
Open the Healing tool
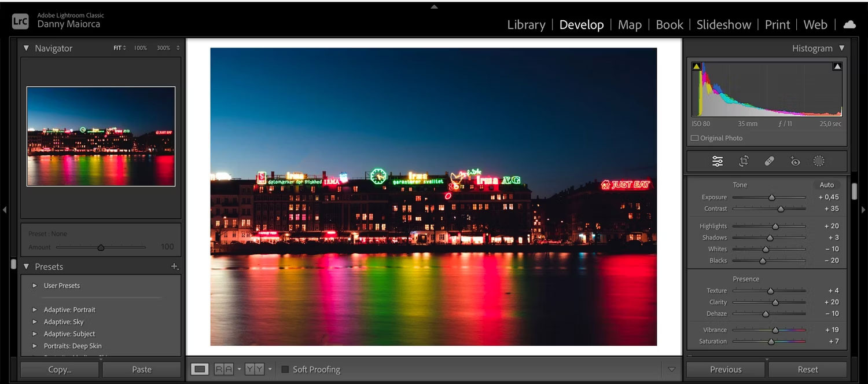(770, 161)
